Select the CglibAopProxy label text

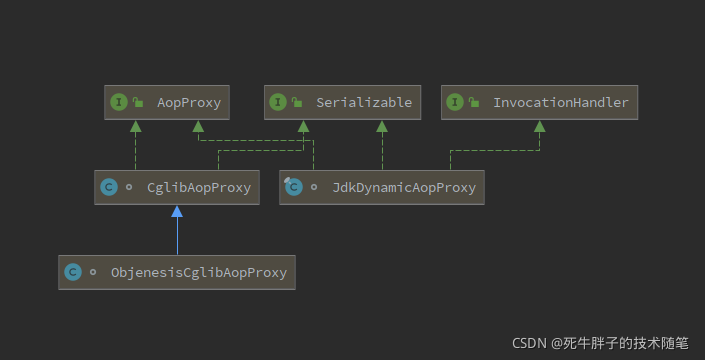pos(199,188)
